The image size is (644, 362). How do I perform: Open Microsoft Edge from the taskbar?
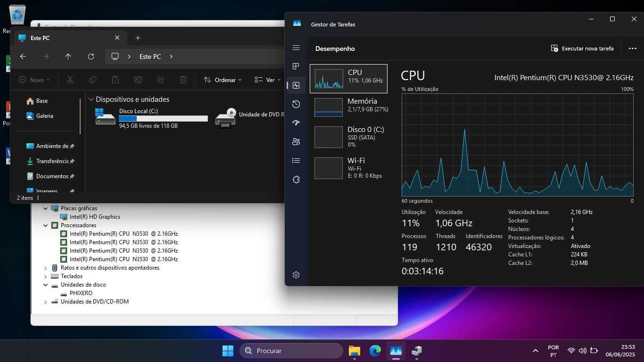tap(375, 351)
